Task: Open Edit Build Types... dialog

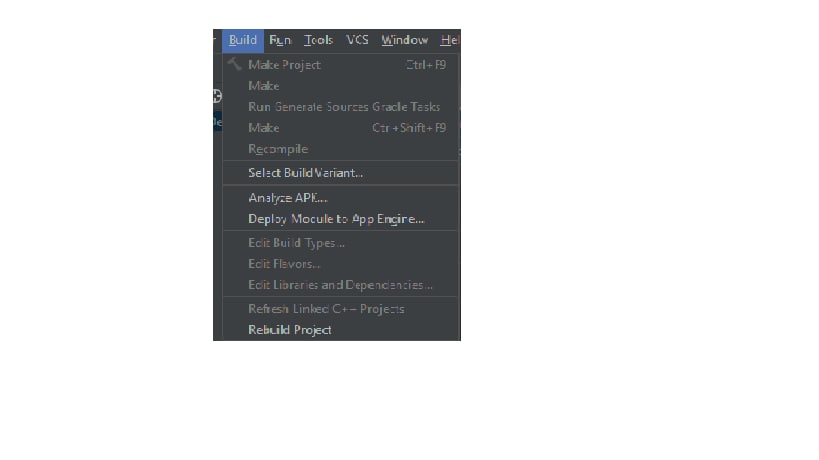Action: (340, 243)
